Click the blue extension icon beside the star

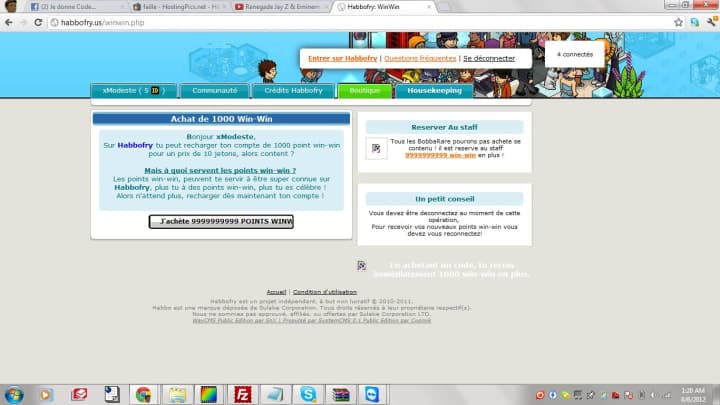(695, 22)
